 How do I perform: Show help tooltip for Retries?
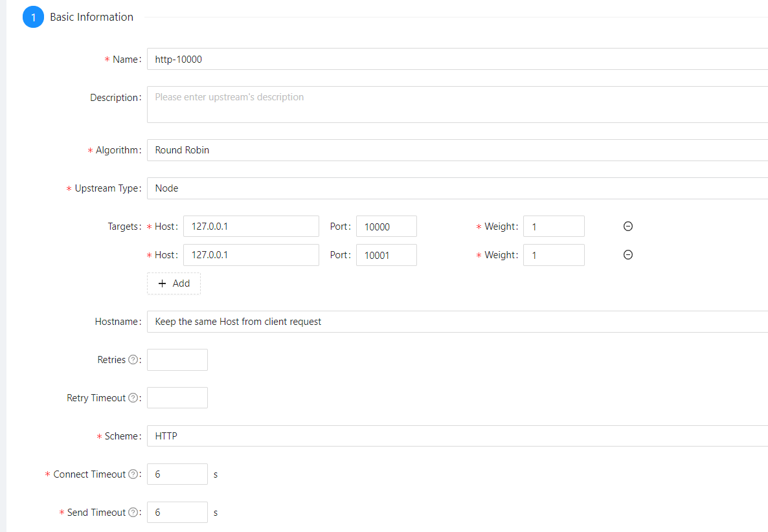click(x=133, y=360)
